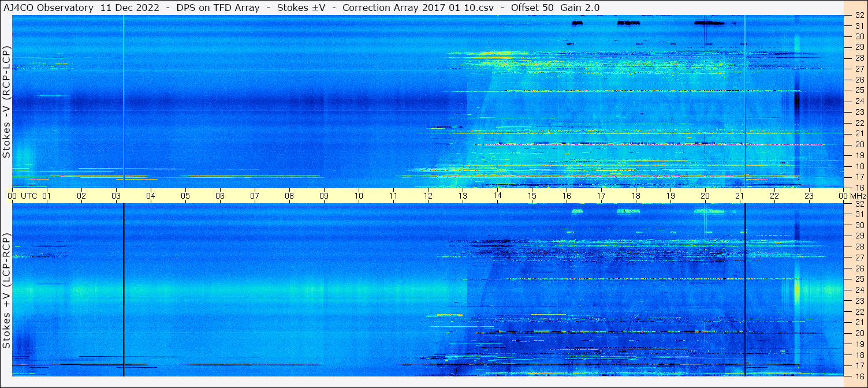Select hour marker 05 on the time axis
868x388 pixels.
click(185, 196)
